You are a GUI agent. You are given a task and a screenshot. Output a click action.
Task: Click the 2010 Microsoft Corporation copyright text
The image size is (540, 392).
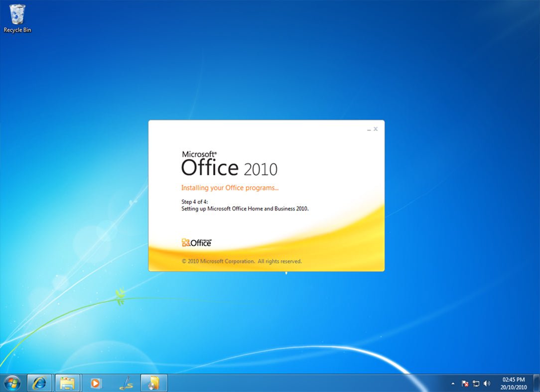(242, 261)
